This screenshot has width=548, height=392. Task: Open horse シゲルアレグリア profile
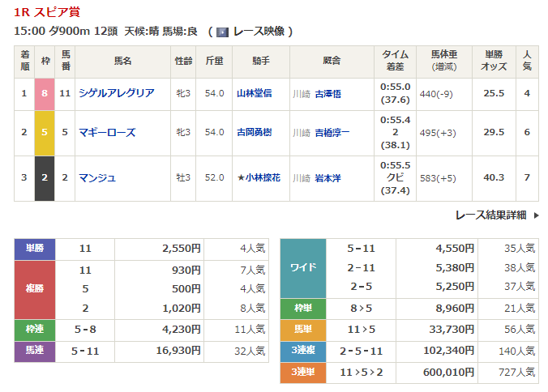tap(116, 93)
